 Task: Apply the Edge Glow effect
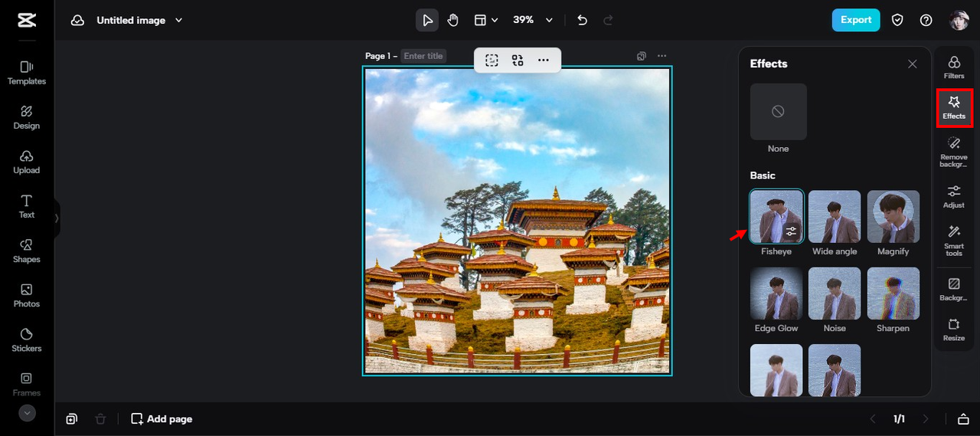tap(776, 293)
